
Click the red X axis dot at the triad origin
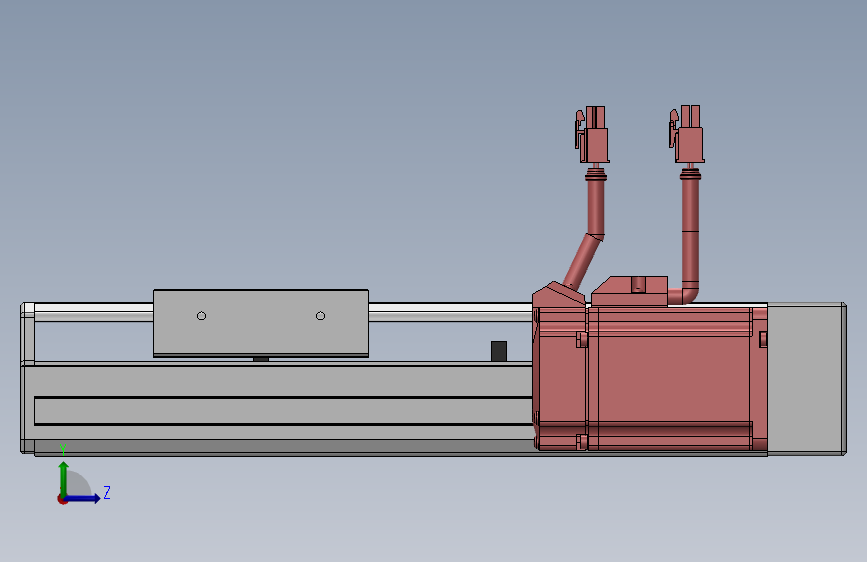click(x=62, y=499)
